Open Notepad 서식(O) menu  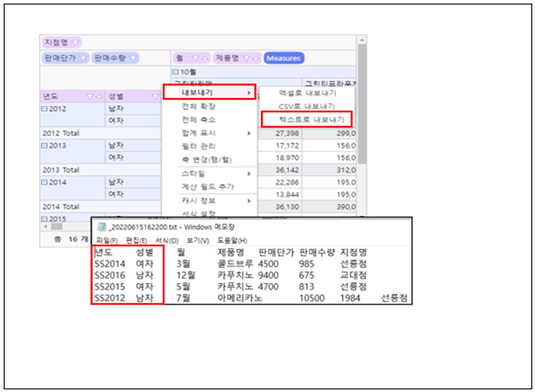point(167,241)
